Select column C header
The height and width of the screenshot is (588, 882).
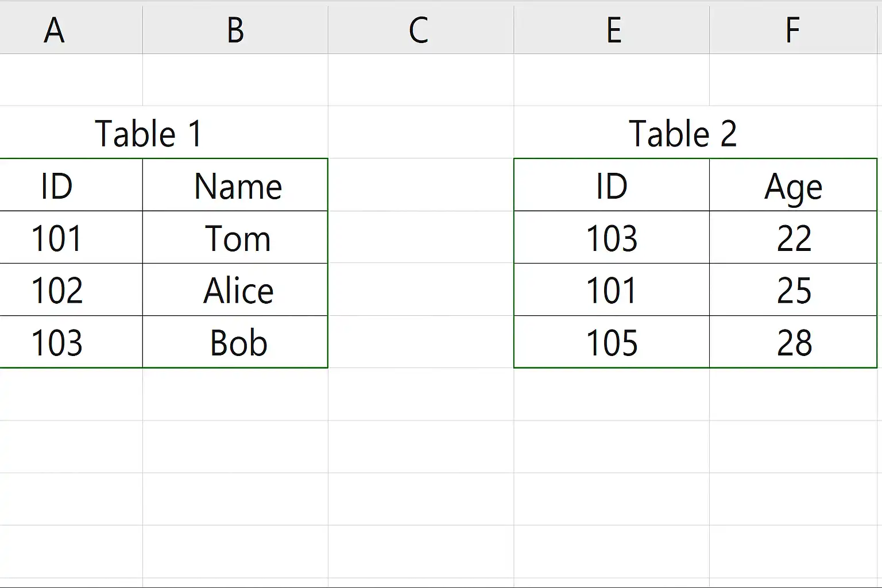(421, 30)
